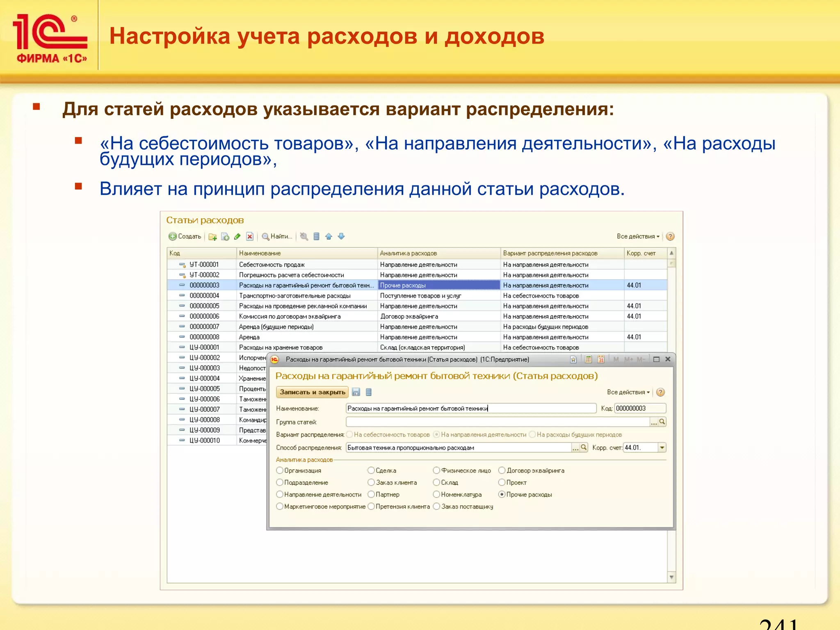This screenshot has width=840, height=630.
Task: Maximize the expense item dialog
Action: tap(656, 359)
